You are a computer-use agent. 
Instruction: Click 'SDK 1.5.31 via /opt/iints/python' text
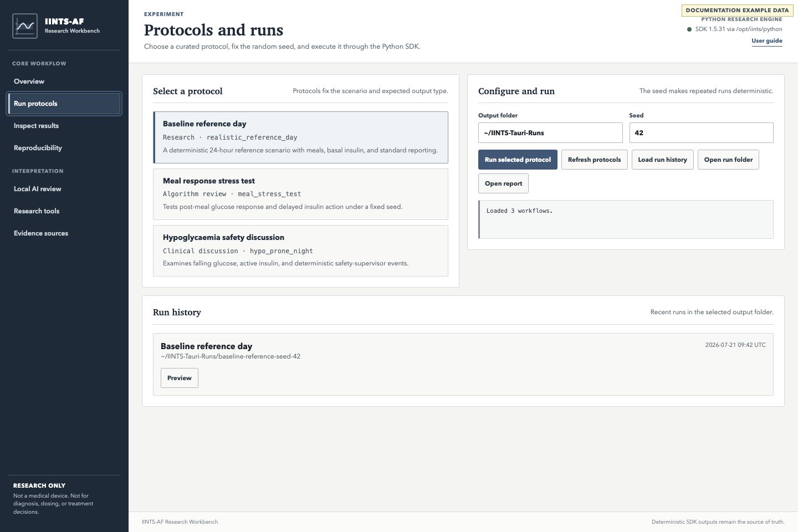739,29
